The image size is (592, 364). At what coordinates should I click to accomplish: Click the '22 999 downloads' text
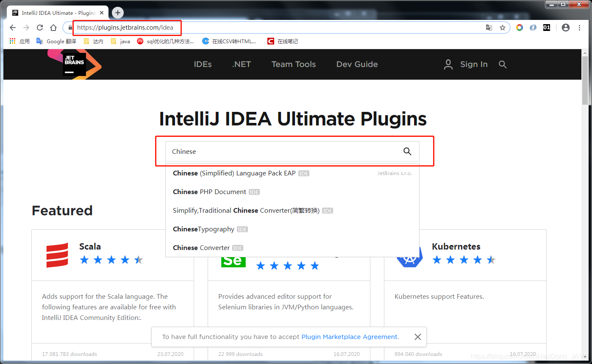(x=240, y=354)
